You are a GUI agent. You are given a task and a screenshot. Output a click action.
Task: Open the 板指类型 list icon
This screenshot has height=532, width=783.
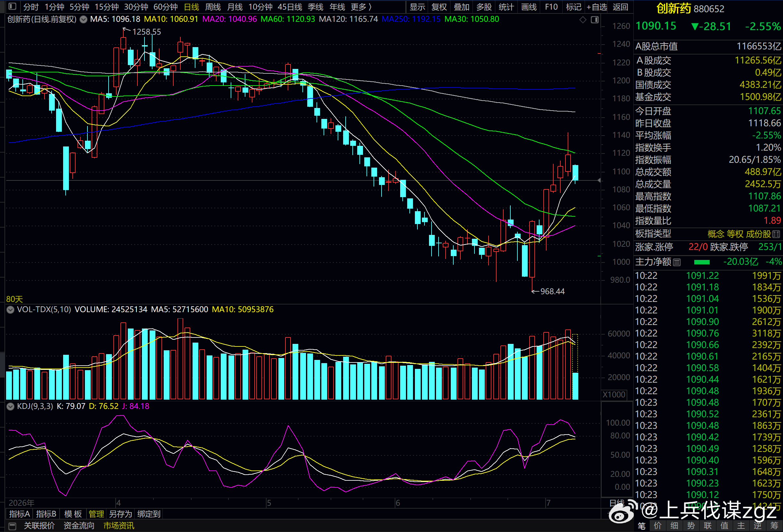click(x=776, y=234)
